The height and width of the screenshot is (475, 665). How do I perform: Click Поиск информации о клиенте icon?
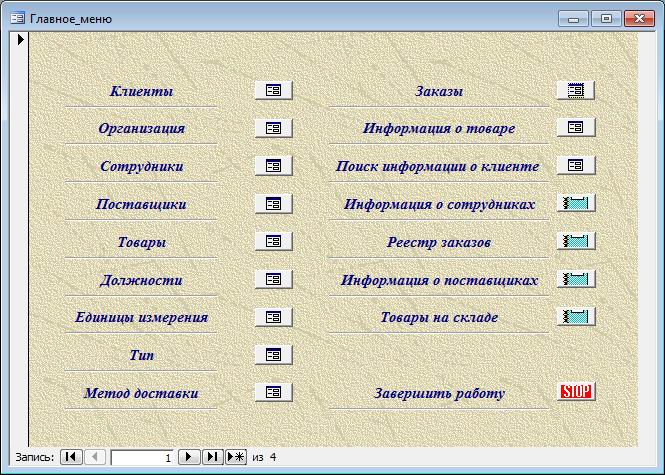pos(575,165)
